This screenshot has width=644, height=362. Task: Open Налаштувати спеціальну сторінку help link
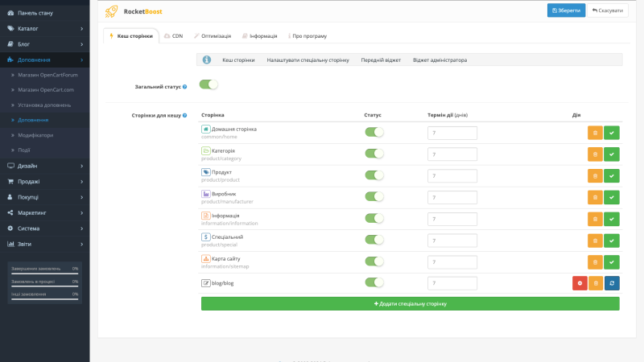tap(308, 60)
